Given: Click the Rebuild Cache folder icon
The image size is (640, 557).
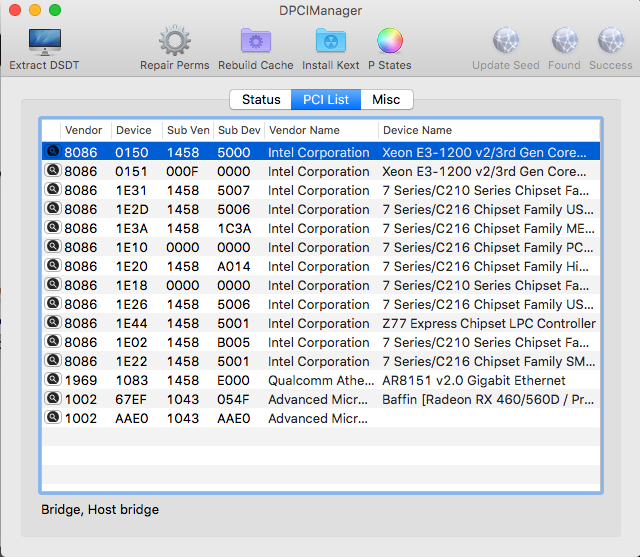Looking at the screenshot, I should click(256, 40).
